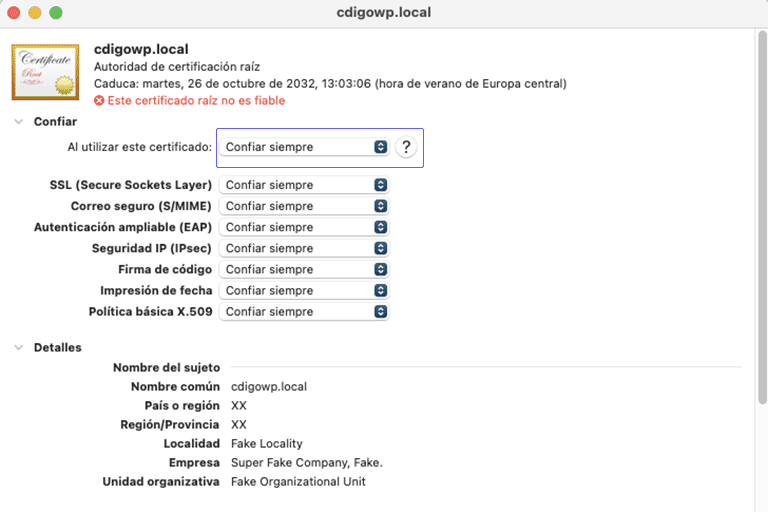Click the 'Confiar' section heading

55,122
